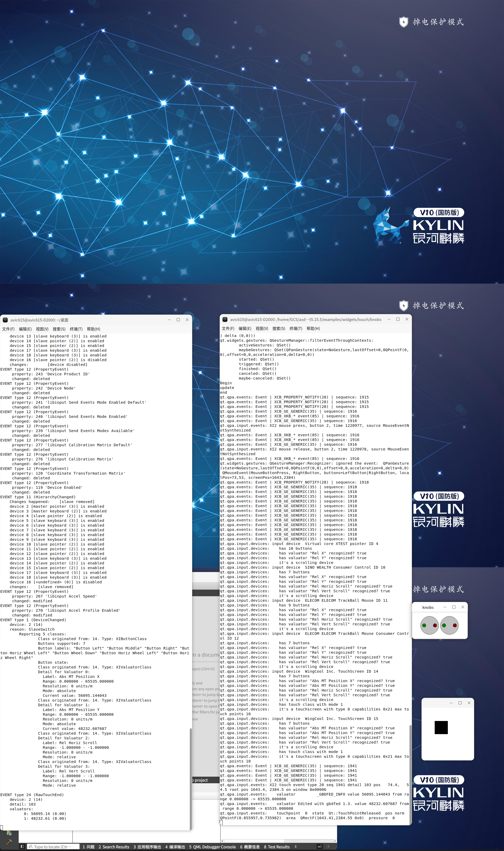Viewport: 504px width, 851px height.
Task: Open 帮助(H) menu in right terminal
Action: click(313, 329)
